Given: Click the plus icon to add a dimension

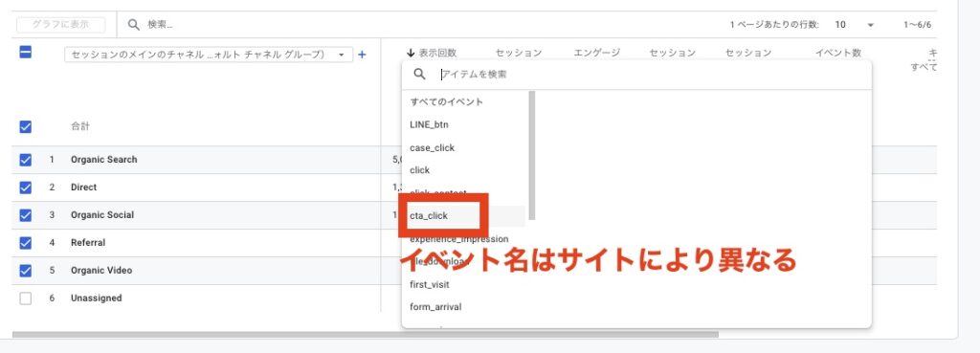Looking at the screenshot, I should click(x=362, y=55).
